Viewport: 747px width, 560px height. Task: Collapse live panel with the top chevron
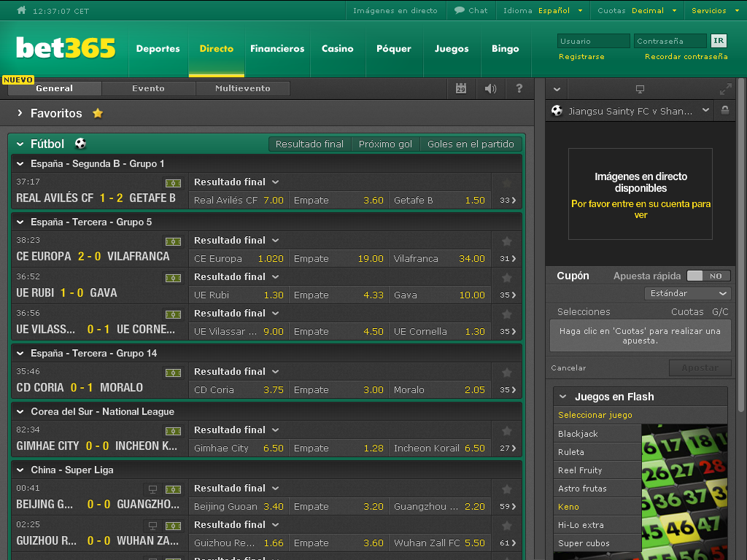[x=557, y=89]
